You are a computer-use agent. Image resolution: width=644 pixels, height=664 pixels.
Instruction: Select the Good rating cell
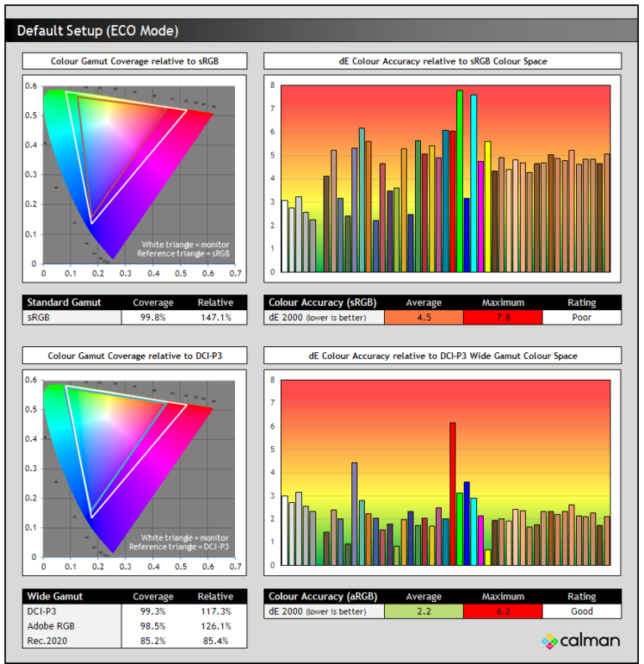pos(581,611)
